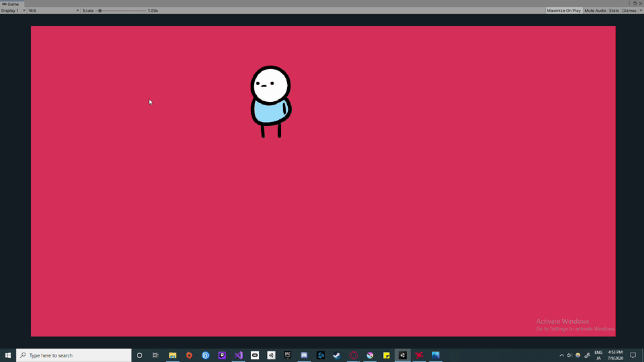The height and width of the screenshot is (362, 644).
Task: Click the stick figure character in Game view
Action: (270, 101)
